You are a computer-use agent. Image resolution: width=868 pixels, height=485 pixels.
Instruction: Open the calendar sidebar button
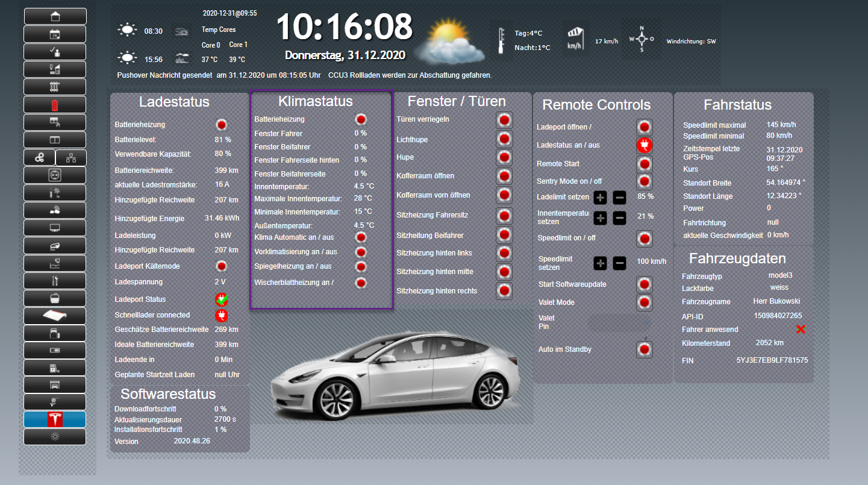point(55,34)
